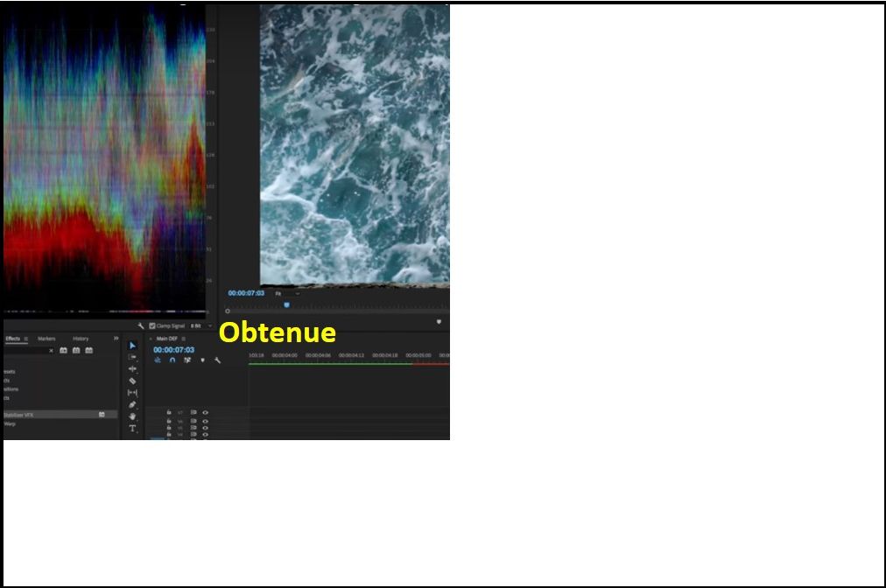
Task: Choose the Pen tool
Action: point(132,404)
